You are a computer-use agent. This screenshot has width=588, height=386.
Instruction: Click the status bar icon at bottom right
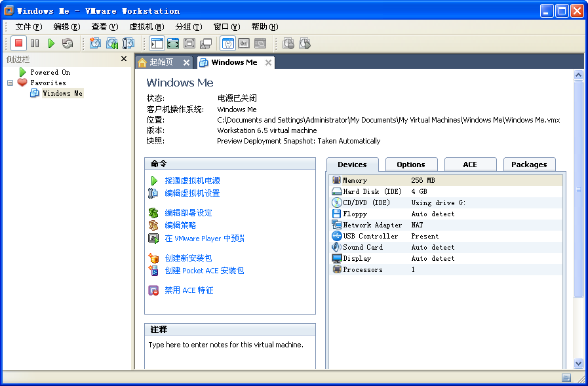pyautogui.click(x=566, y=377)
